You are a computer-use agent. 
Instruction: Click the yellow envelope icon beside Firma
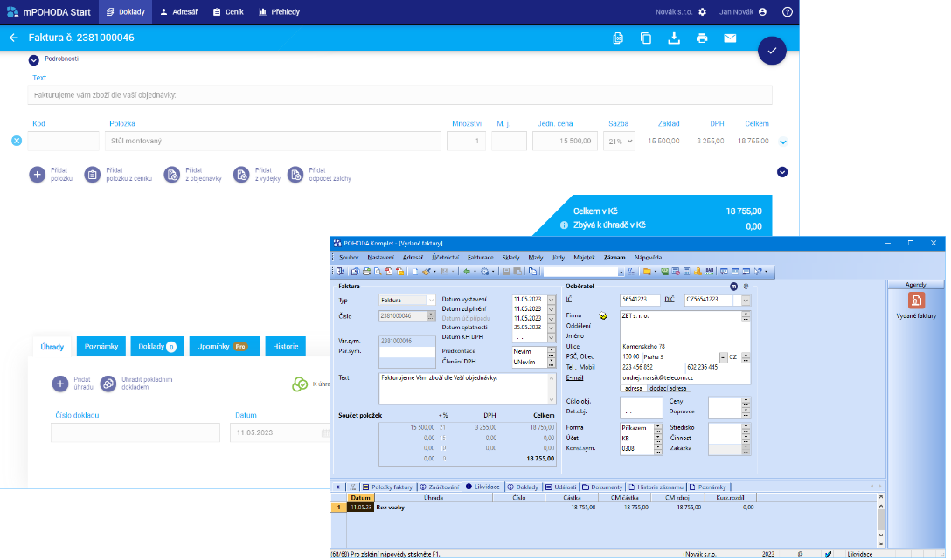point(603,315)
